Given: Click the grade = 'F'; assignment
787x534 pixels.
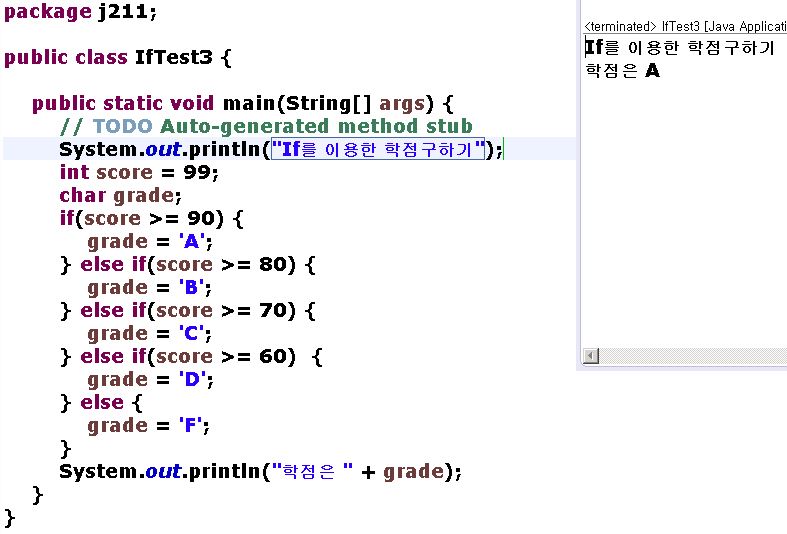Looking at the screenshot, I should (x=149, y=426).
